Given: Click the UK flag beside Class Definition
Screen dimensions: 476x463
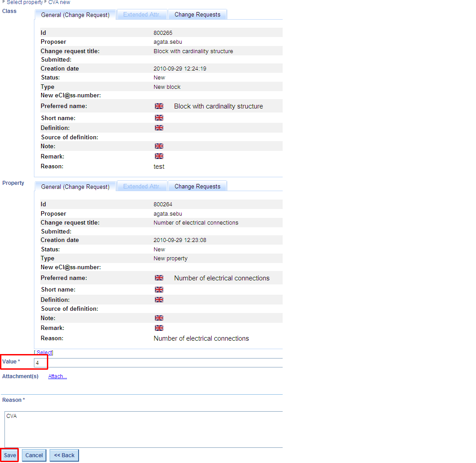Looking at the screenshot, I should click(x=159, y=128).
